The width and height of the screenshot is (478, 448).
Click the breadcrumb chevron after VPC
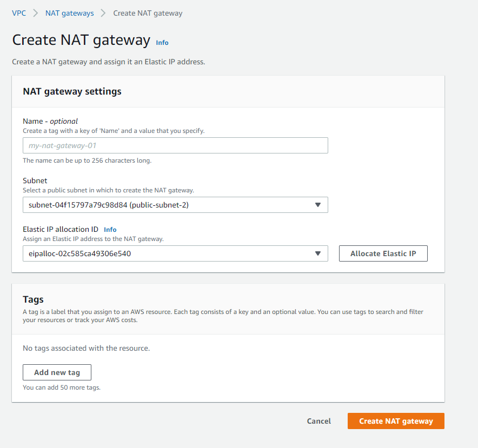[36, 13]
